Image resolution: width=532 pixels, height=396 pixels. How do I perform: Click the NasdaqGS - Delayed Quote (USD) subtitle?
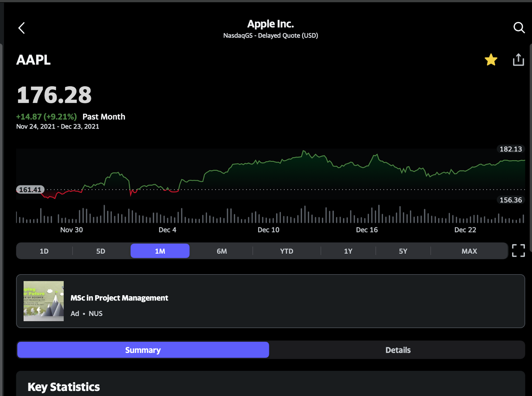pyautogui.click(x=270, y=36)
